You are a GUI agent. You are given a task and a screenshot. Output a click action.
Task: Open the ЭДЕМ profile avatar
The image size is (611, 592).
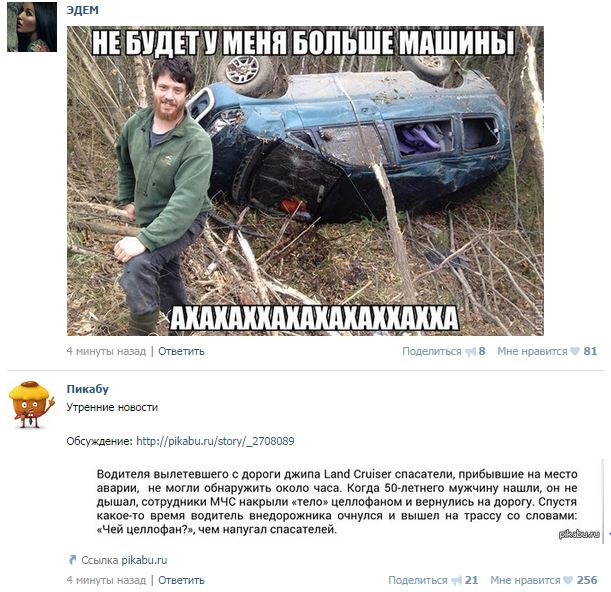pos(32,27)
